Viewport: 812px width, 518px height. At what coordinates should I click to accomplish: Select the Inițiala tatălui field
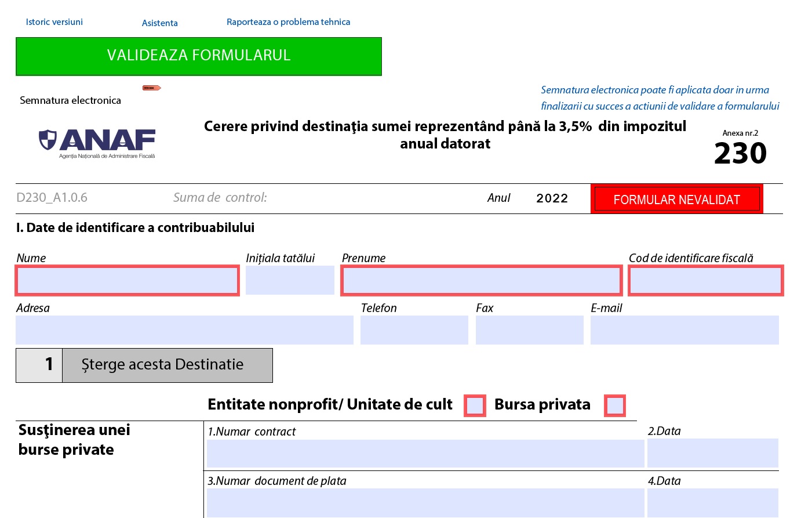point(289,281)
